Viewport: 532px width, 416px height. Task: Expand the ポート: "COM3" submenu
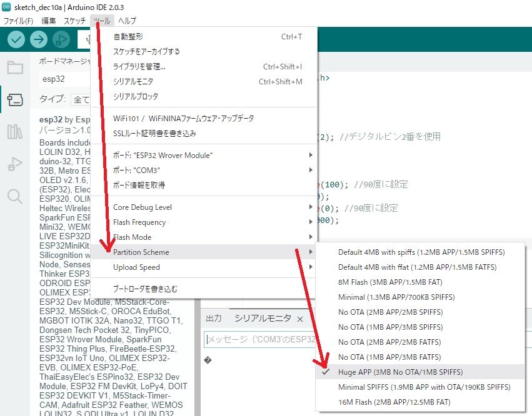pyautogui.click(x=204, y=170)
